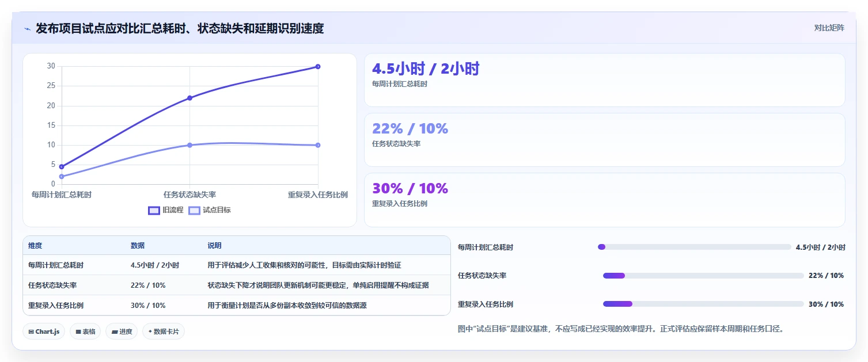Click the description starting 用于衡量计划是否
Image resolution: width=868 pixels, height=362 pixels.
287,306
